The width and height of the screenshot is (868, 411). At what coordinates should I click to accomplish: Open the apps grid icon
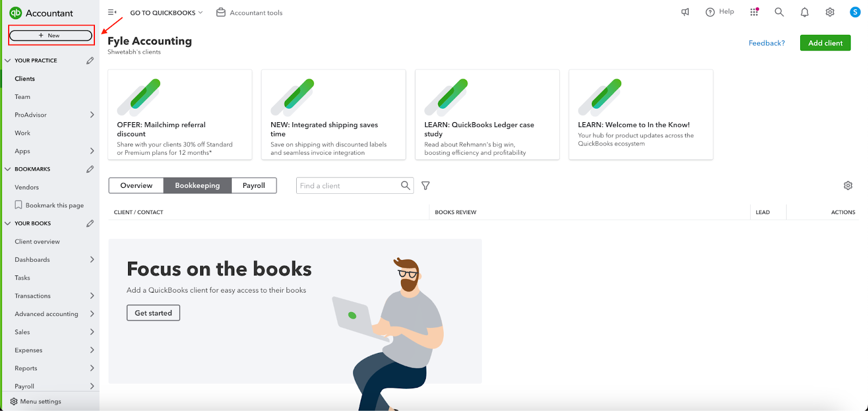point(754,12)
